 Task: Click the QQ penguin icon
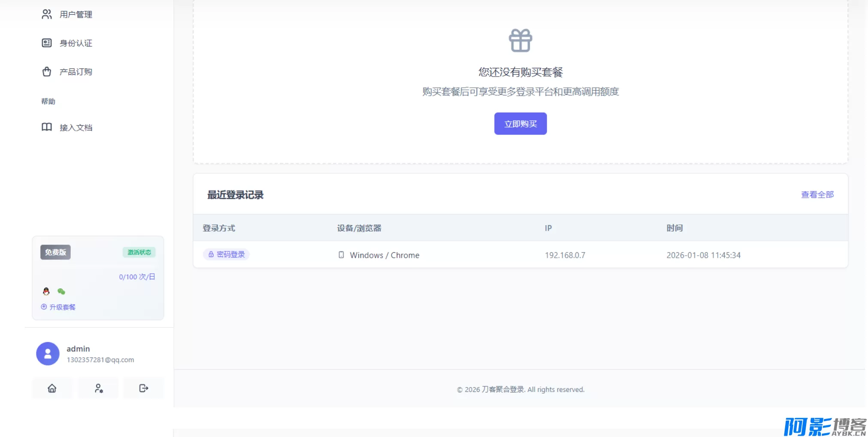click(46, 291)
